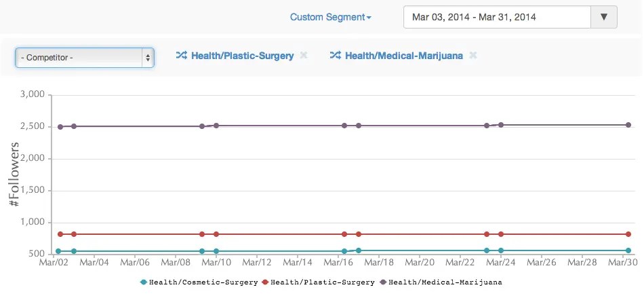Viewport: 644px width, 298px height.
Task: Expand the Custom Segment menu
Action: pos(330,17)
